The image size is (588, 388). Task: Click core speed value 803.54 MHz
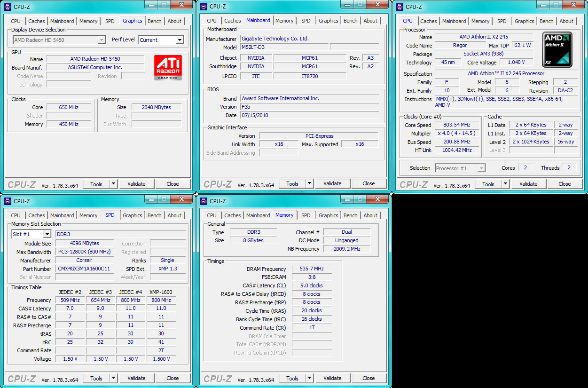[456, 125]
